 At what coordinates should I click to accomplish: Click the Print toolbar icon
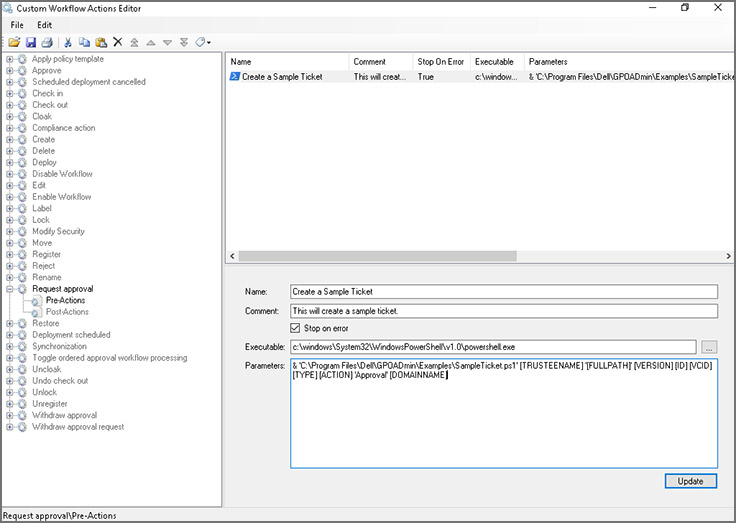(47, 42)
